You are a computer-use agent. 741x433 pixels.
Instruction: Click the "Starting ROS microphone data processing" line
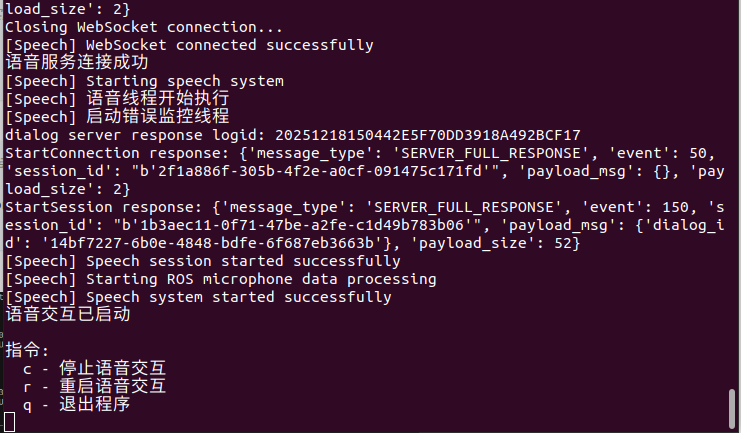(220, 279)
